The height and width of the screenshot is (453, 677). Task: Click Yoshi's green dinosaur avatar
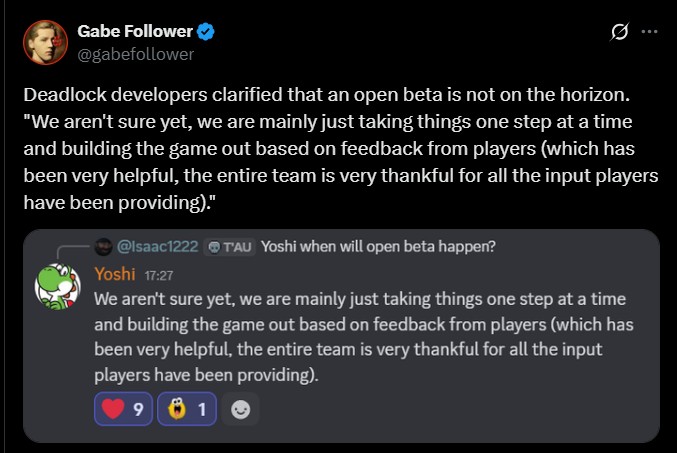click(x=57, y=287)
